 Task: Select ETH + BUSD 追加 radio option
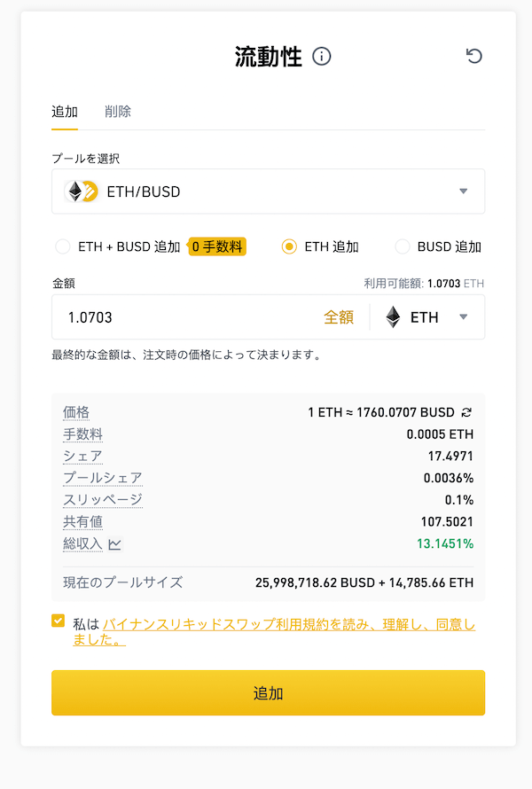tap(63, 246)
